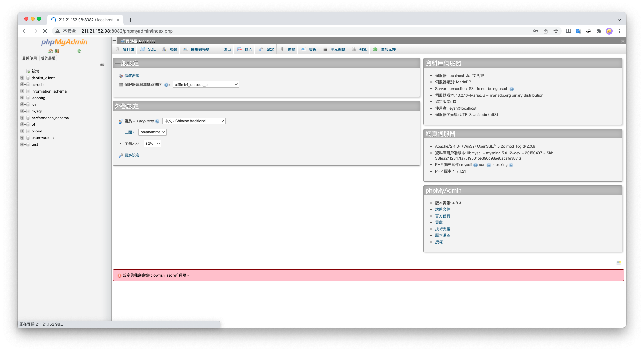Go back to previous page

[x=25, y=31]
